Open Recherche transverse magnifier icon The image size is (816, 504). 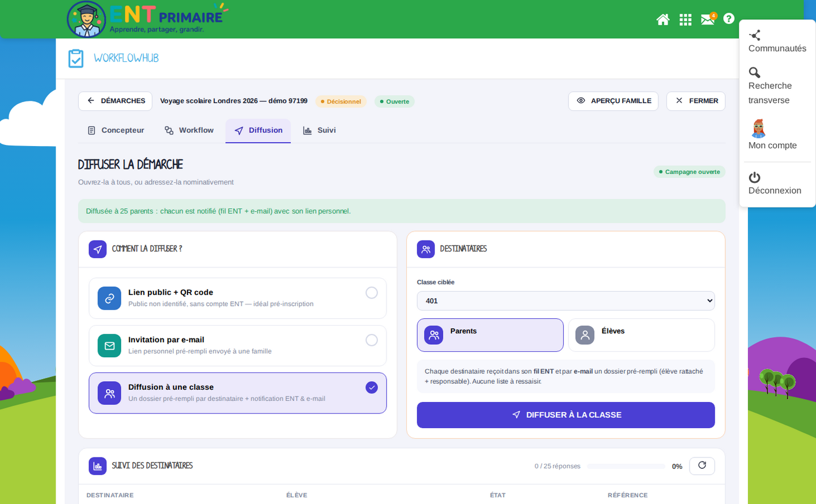point(755,72)
